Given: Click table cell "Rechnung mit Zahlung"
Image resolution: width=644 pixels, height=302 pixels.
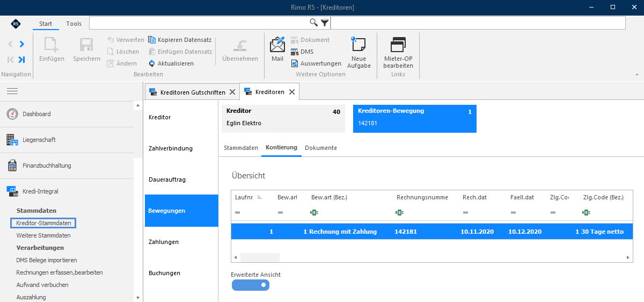Looking at the screenshot, I should [x=343, y=232].
